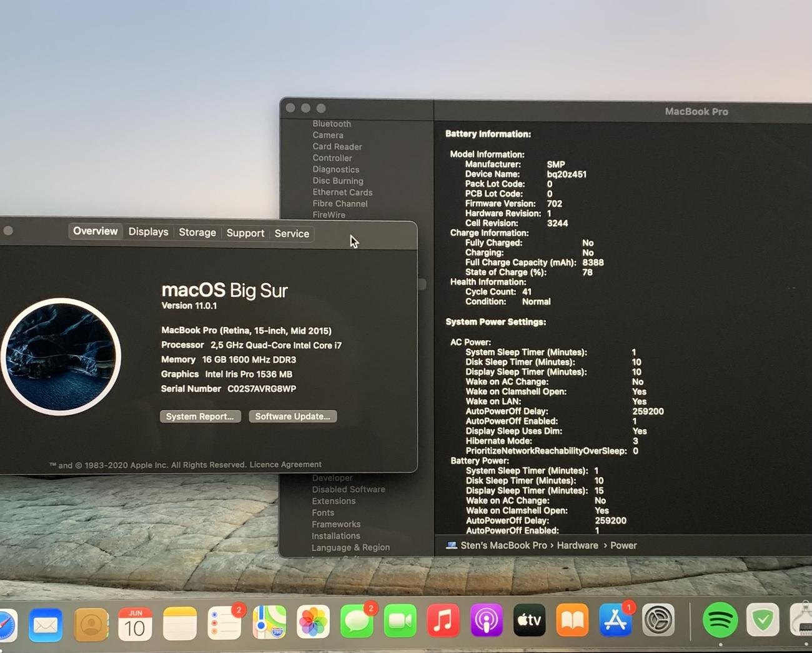Viewport: 812px width, 653px height.
Task: Select Bluetooth in System Report sidebar
Action: pyautogui.click(x=332, y=124)
